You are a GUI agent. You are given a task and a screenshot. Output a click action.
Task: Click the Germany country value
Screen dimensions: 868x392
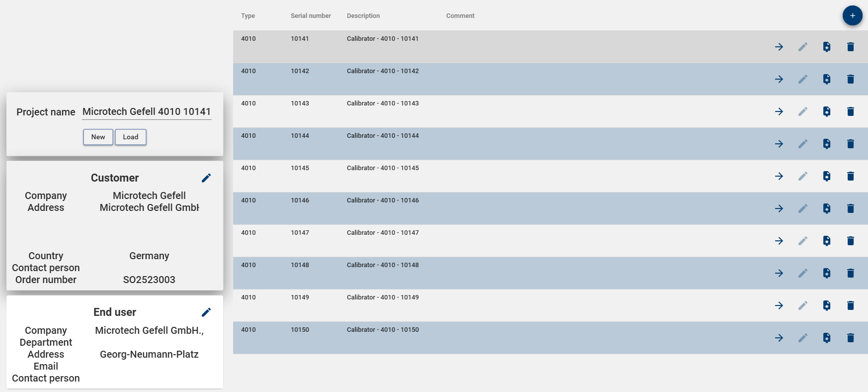[149, 256]
